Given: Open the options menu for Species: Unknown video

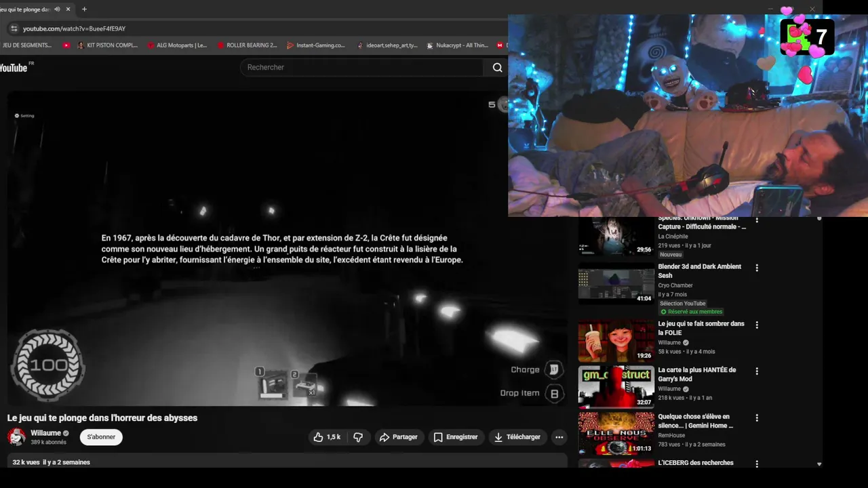Looking at the screenshot, I should coord(757,220).
